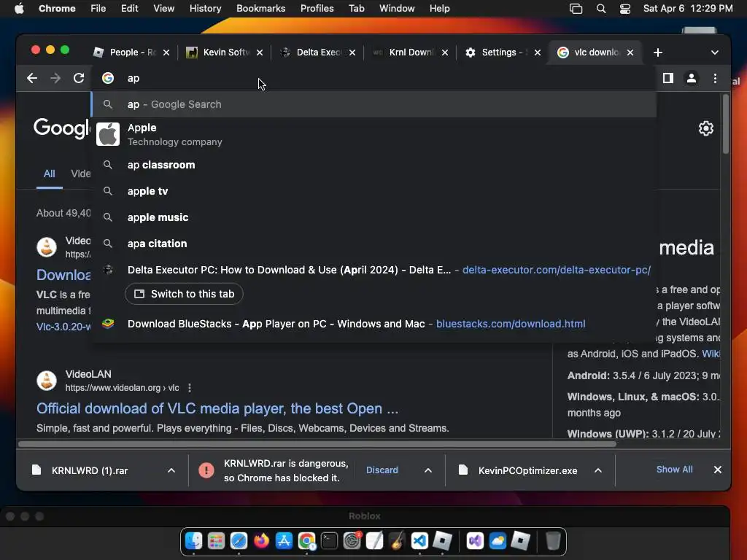The width and height of the screenshot is (747, 560).
Task: Close the vlc download tab
Action: [x=630, y=52]
